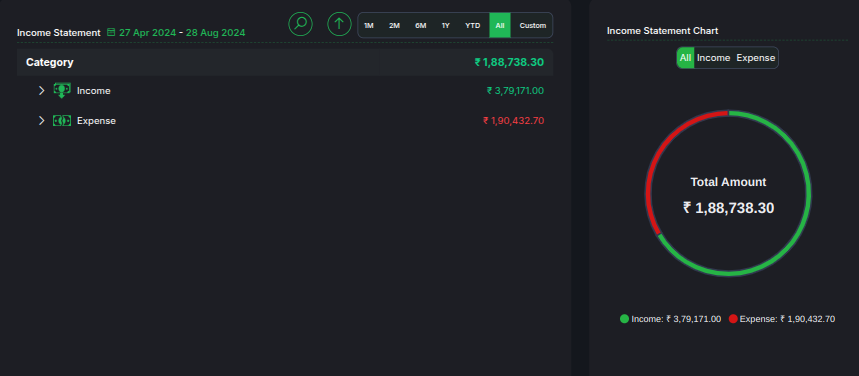The image size is (859, 376).
Task: Select the 1Y time range
Action: coord(446,25)
